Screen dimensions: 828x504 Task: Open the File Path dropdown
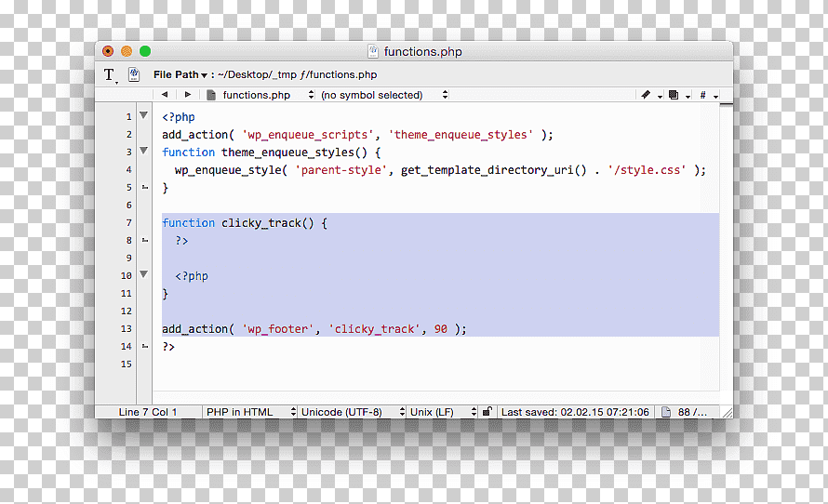point(180,75)
